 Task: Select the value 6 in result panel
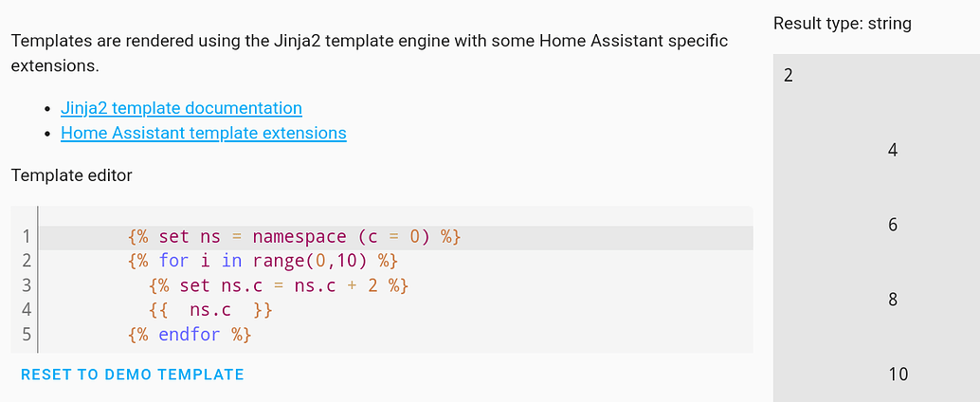coord(893,225)
